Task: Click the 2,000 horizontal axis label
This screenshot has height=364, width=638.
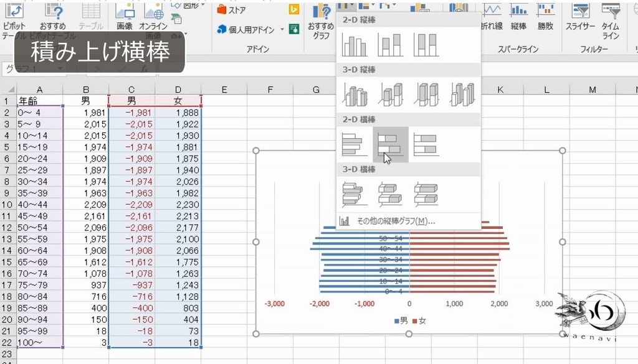Action: click(499, 304)
